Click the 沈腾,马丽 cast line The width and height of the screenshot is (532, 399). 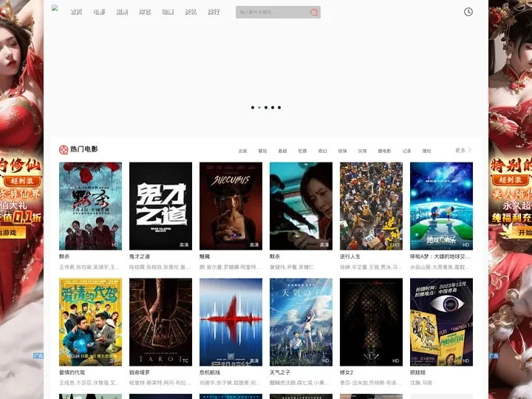click(421, 383)
